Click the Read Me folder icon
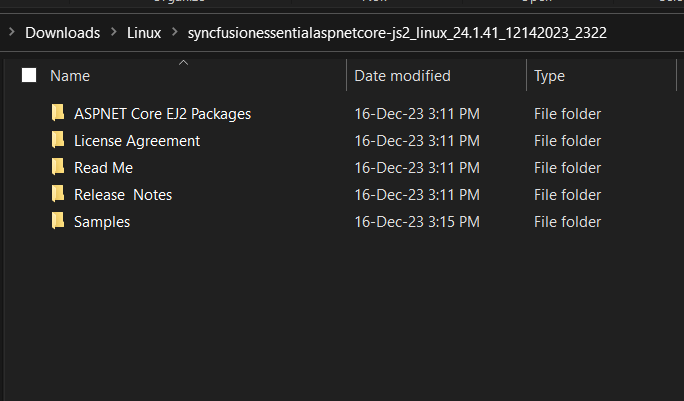 coord(58,167)
